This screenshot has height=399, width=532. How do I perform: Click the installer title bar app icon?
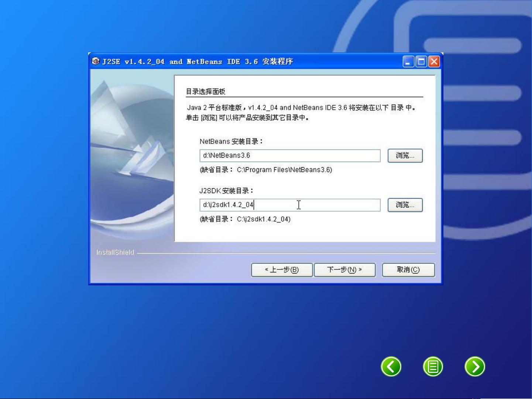click(96, 61)
